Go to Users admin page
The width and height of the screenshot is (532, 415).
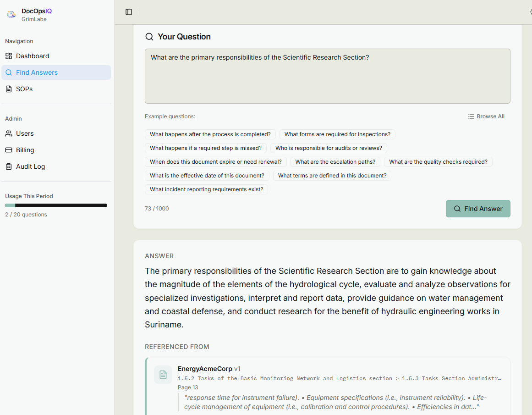[56, 133]
